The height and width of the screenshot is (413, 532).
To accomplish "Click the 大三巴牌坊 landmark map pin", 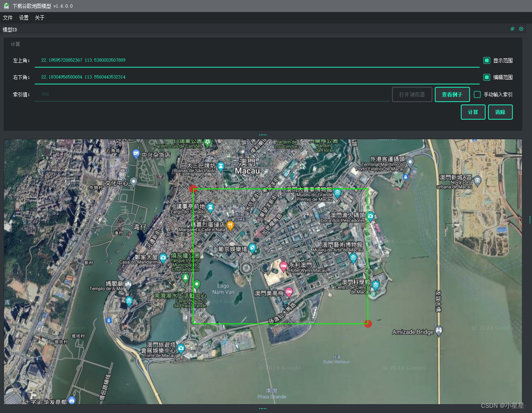I will 220,167.
